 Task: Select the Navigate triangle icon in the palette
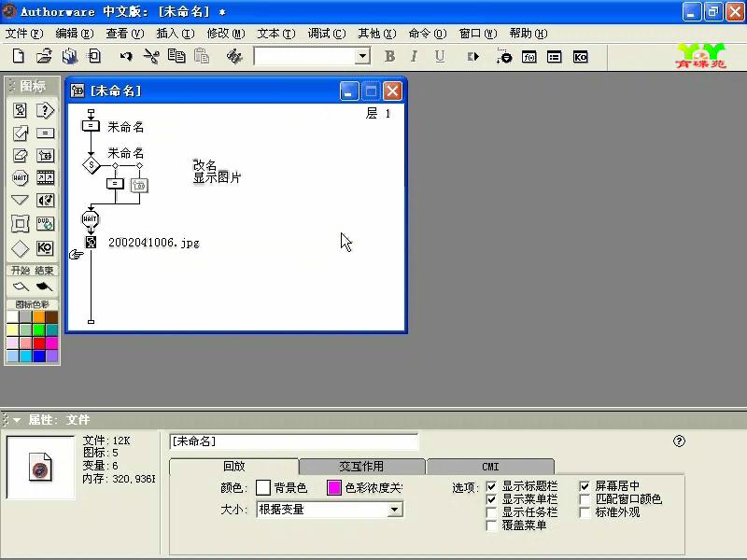(20, 200)
